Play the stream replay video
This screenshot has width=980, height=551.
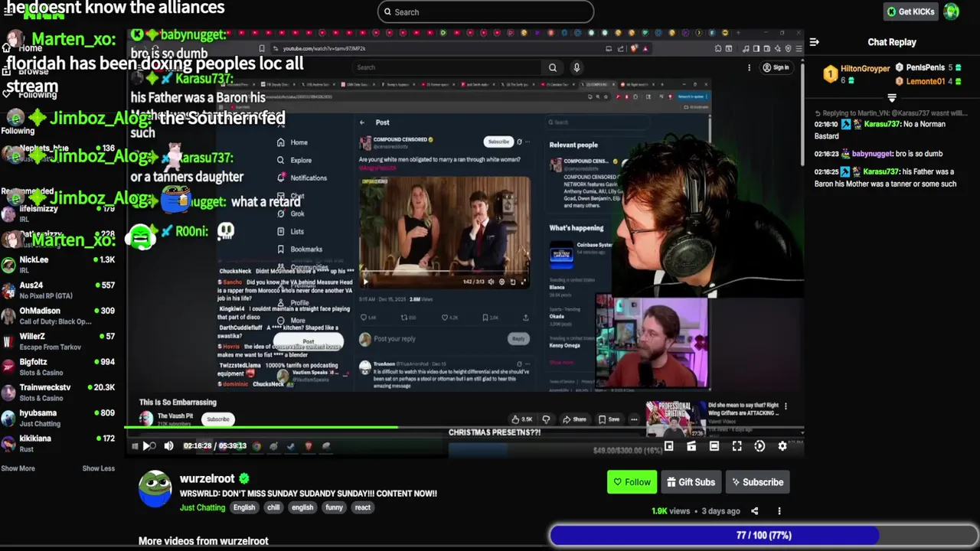coord(147,446)
